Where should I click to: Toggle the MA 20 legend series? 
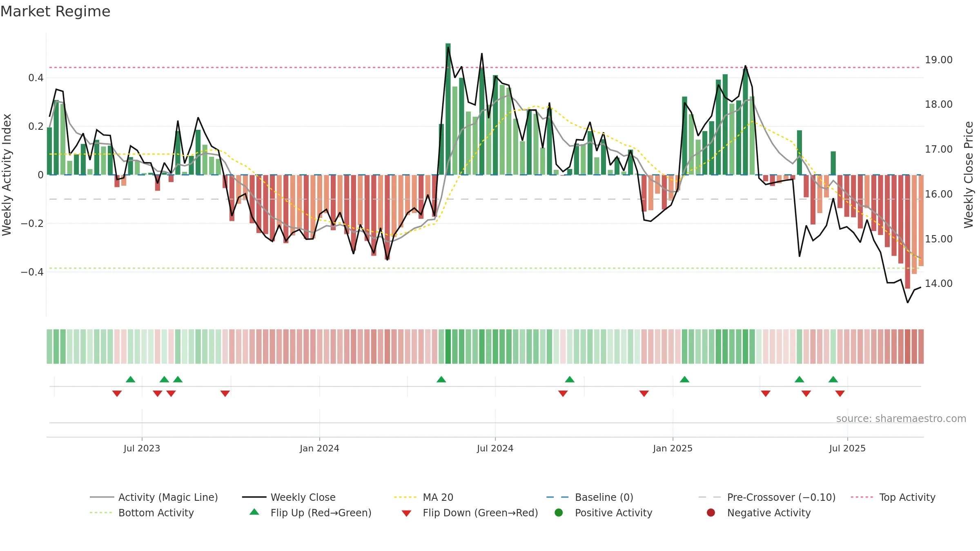pos(423,497)
